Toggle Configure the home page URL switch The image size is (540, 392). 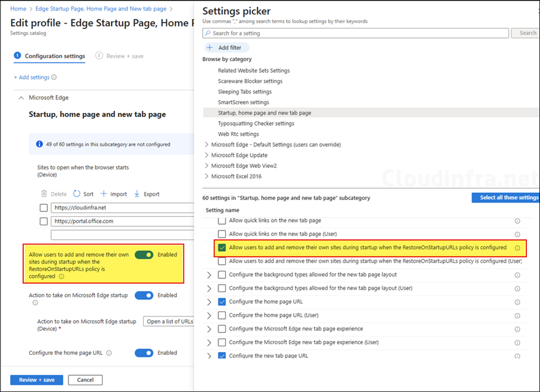[144, 353]
